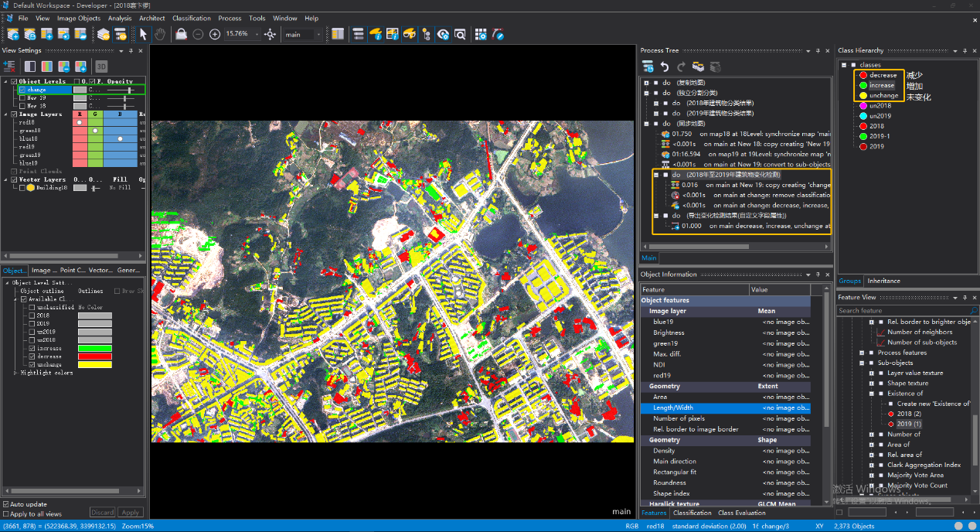Click the yellow unchange color swatch
The height and width of the screenshot is (532, 980).
click(94, 365)
